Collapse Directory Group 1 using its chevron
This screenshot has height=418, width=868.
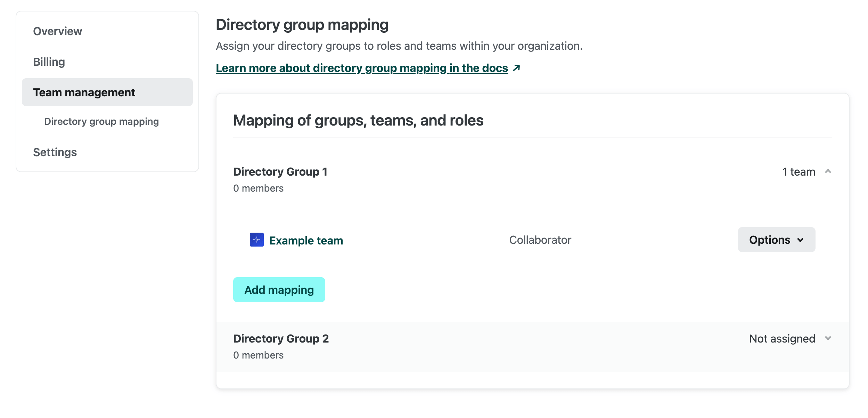[828, 171]
